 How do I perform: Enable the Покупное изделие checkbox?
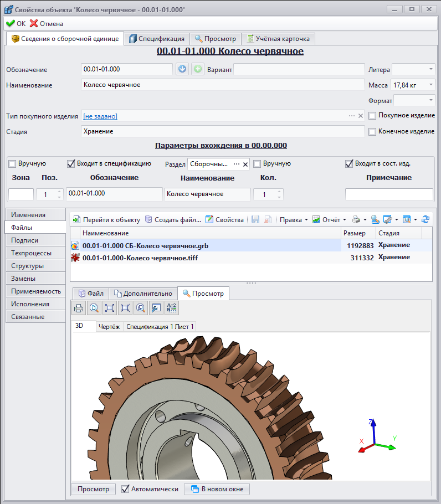tap(373, 116)
